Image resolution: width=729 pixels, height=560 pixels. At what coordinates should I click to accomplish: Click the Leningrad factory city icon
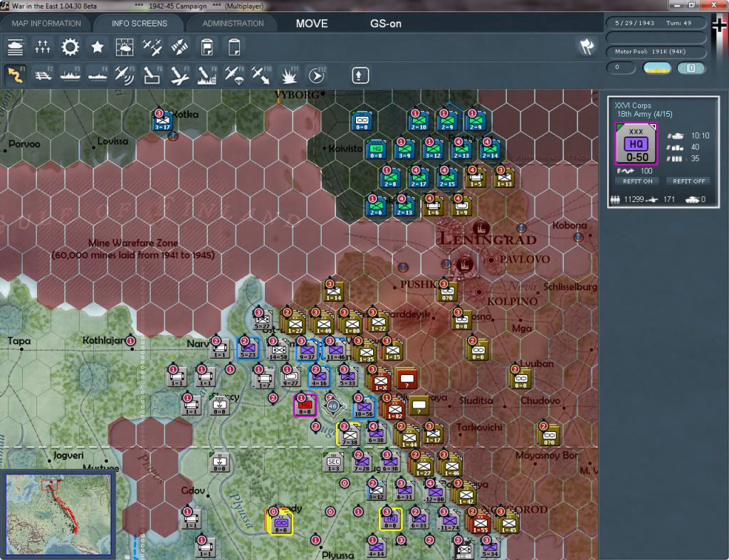pyautogui.click(x=481, y=228)
